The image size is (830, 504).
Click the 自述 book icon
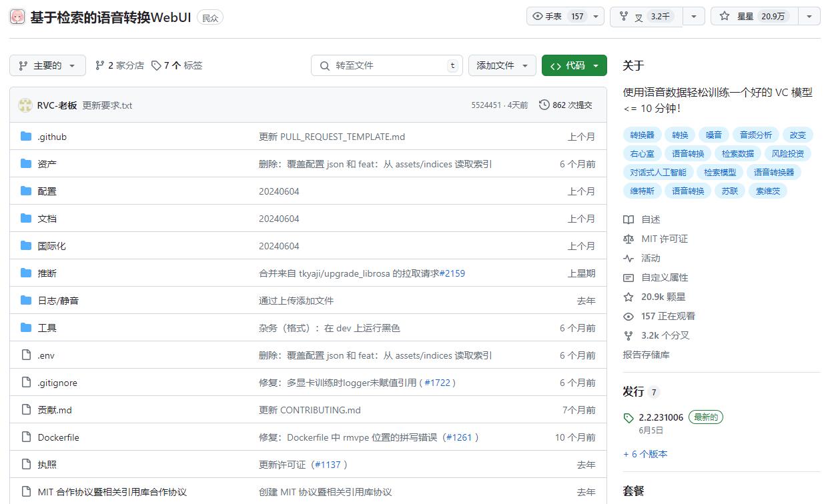coord(629,219)
